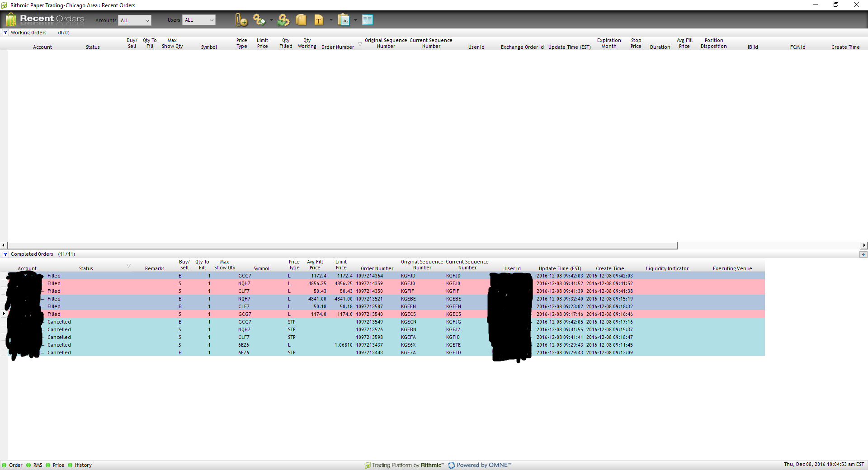The height and width of the screenshot is (470, 868).
Task: Click the Trading Platform by Rithmic logo
Action: pyautogui.click(x=404, y=465)
